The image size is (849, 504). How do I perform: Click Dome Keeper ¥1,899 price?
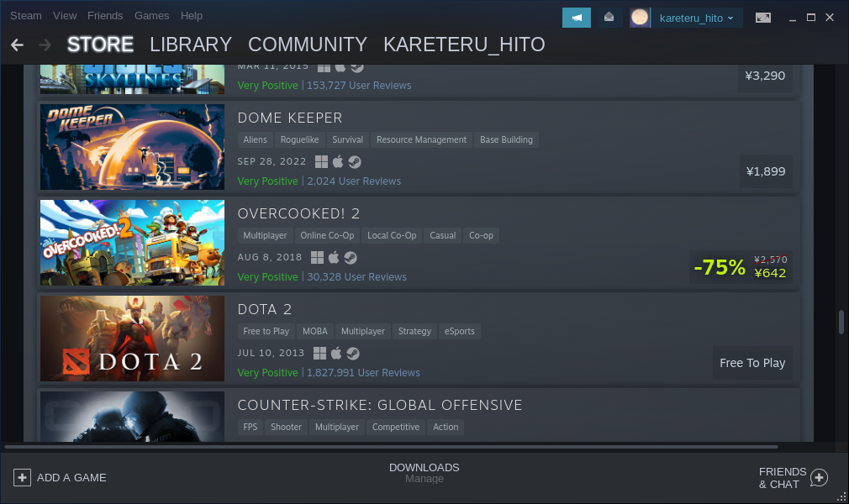click(x=766, y=171)
